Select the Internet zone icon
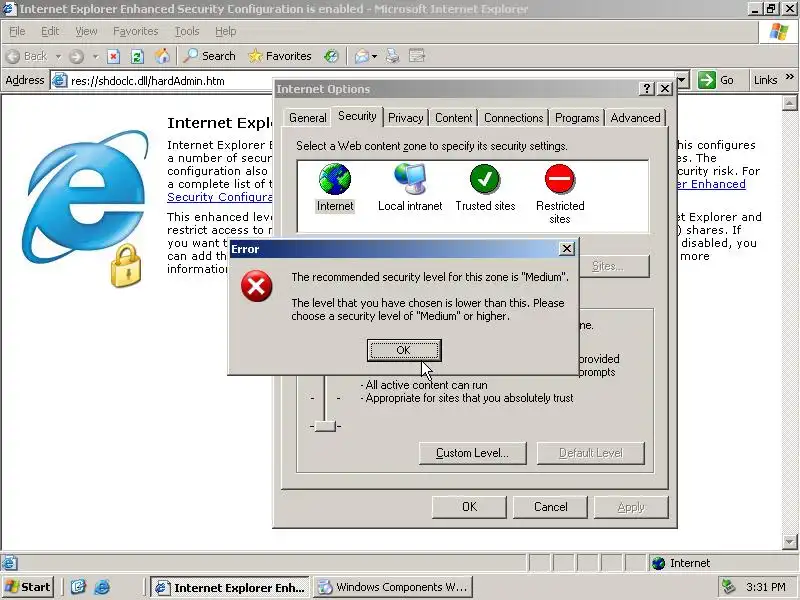This screenshot has height=600, width=800. tap(335, 187)
